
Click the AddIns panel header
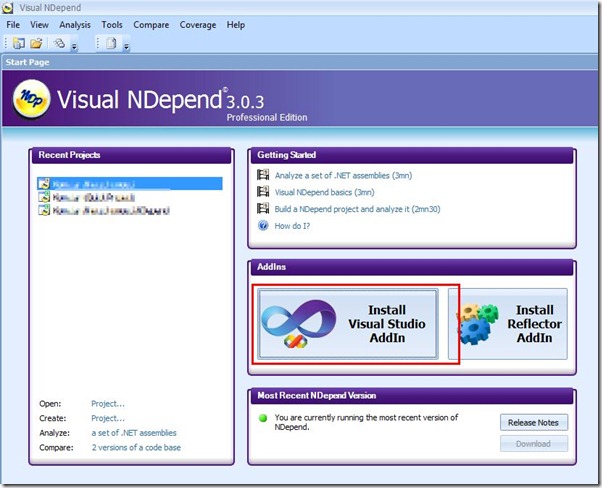pos(412,267)
